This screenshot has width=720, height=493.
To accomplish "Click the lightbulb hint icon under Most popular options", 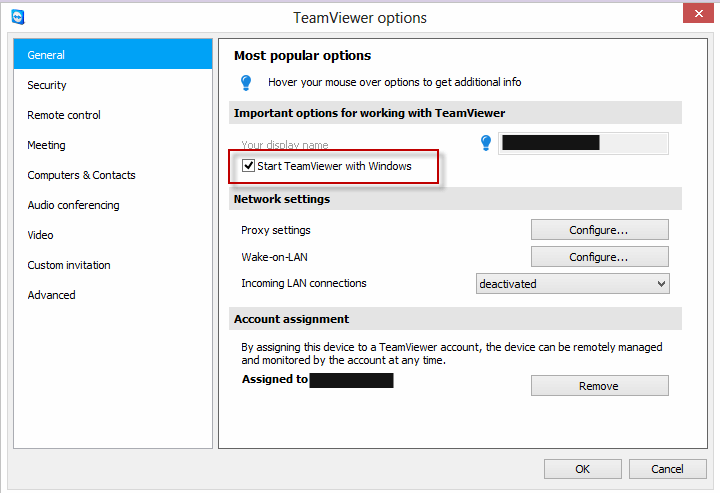I will [246, 82].
